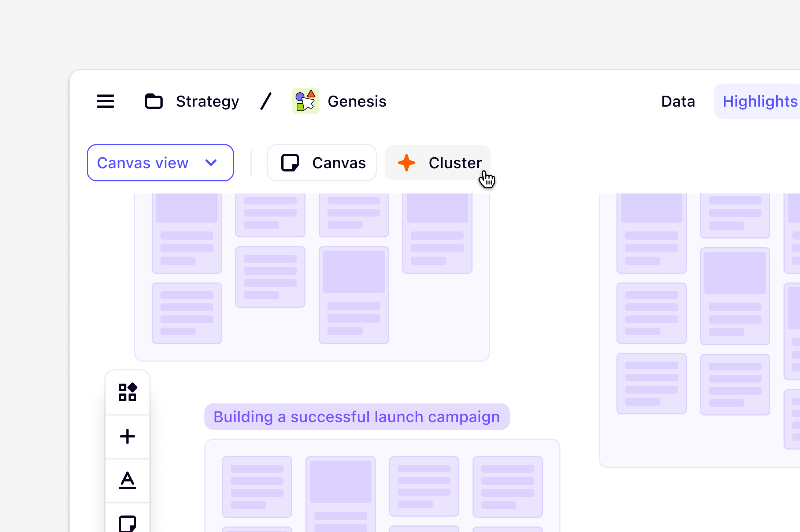
Task: Click the orange sparkle Cluster icon
Action: [406, 163]
